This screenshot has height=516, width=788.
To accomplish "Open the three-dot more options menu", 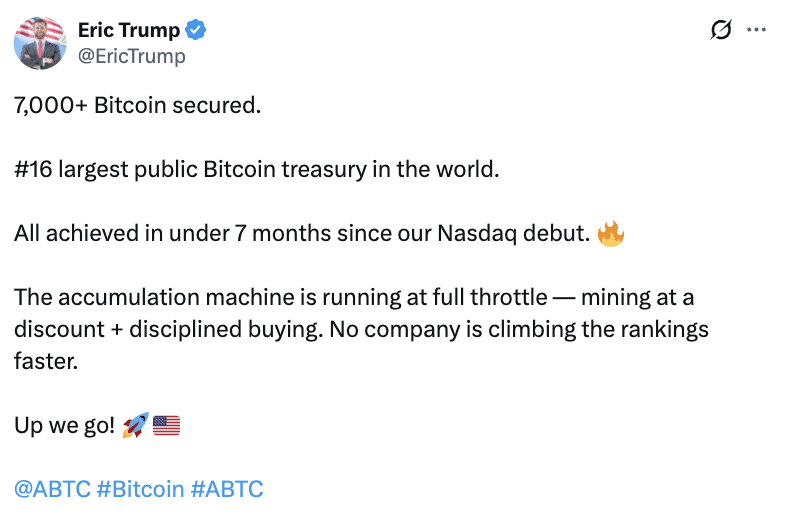I will click(x=757, y=31).
